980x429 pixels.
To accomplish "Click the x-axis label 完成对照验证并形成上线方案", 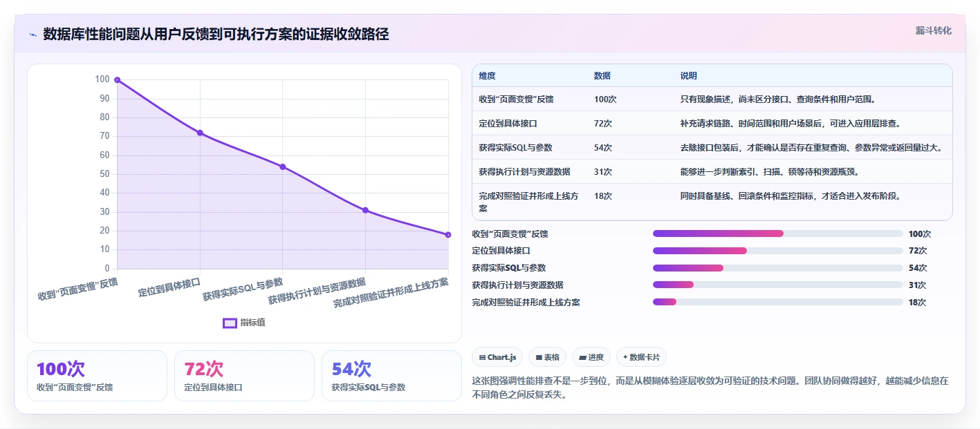I will point(391,293).
